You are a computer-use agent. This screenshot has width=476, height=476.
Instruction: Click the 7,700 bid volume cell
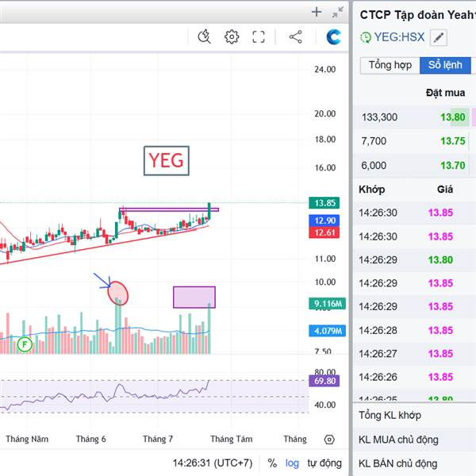(374, 141)
